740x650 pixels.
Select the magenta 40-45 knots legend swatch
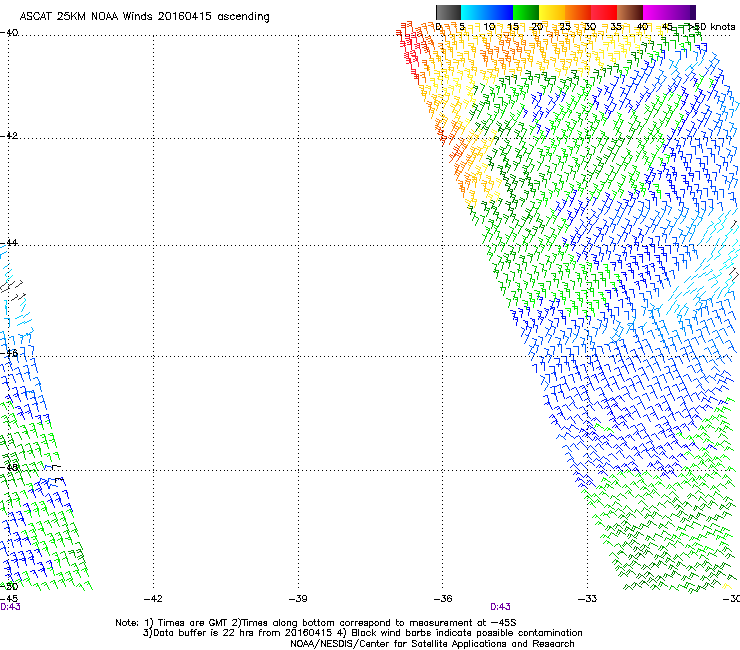(x=656, y=12)
